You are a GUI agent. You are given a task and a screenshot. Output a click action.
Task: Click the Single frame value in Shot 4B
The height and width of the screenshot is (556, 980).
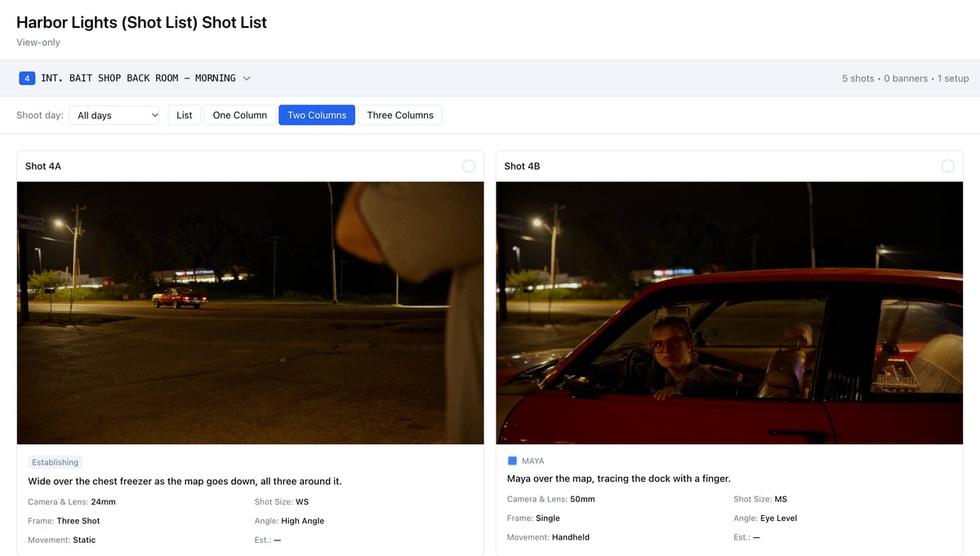[x=548, y=518]
